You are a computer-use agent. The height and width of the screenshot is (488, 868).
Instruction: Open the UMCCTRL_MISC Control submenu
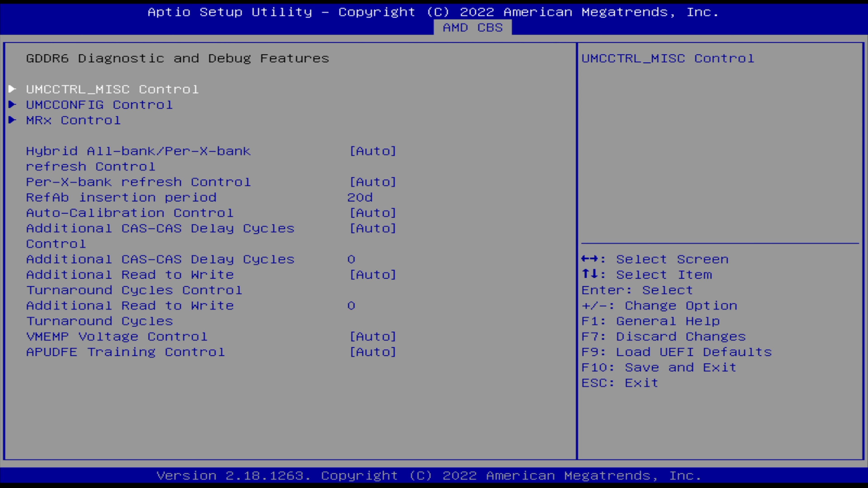tap(113, 89)
